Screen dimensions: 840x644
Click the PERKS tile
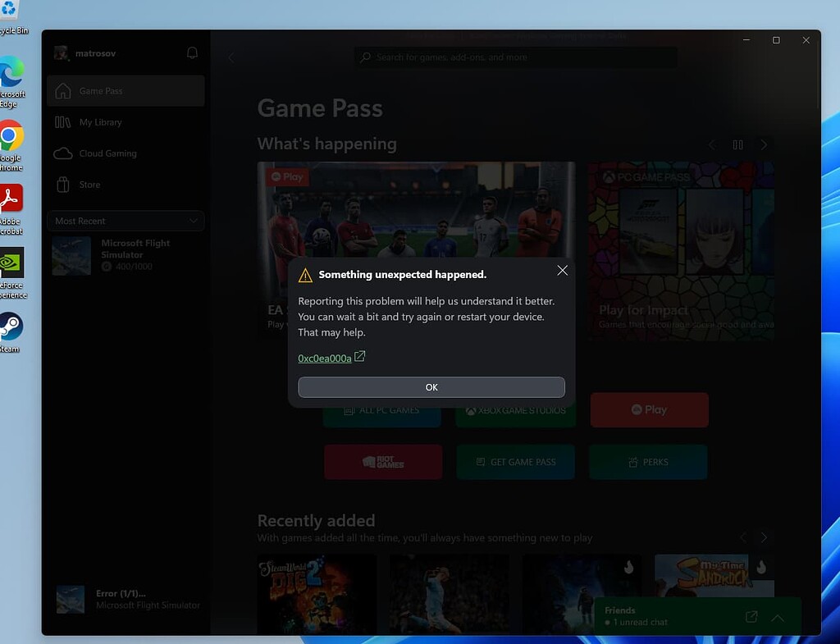tap(648, 462)
